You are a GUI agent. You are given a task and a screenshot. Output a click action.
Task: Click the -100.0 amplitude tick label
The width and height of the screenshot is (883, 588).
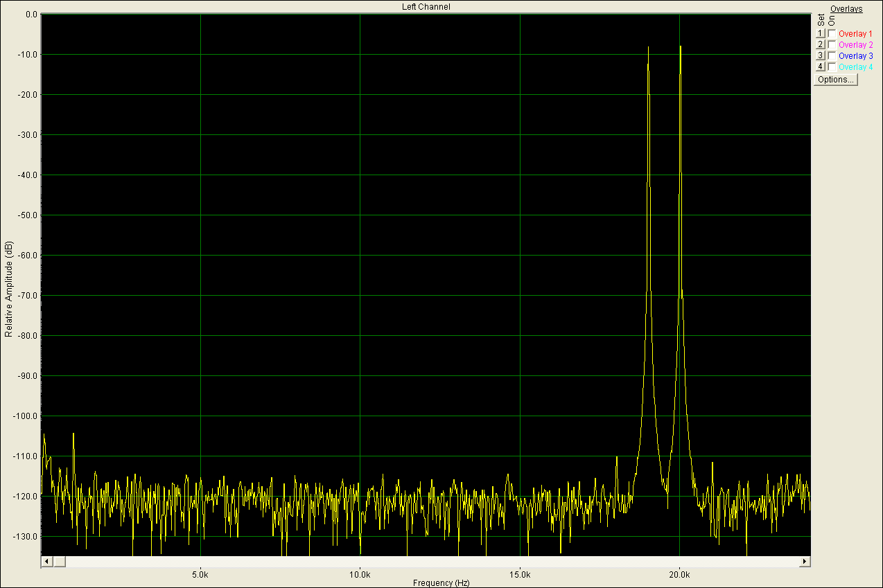26,416
